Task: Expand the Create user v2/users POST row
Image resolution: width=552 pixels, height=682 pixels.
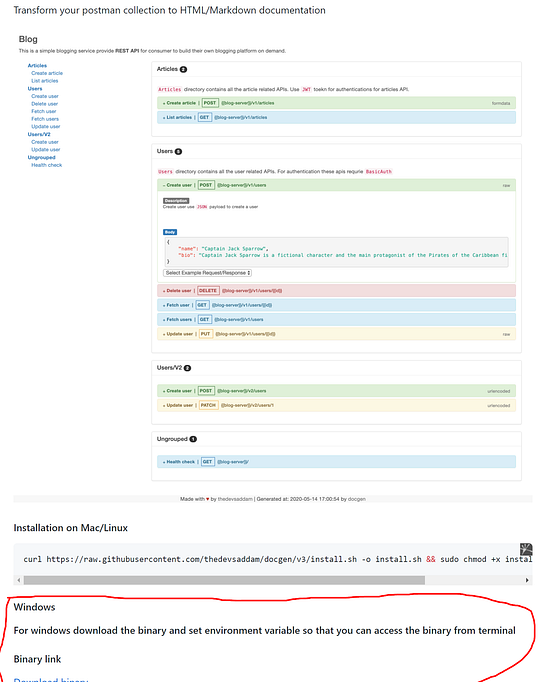Action: [336, 391]
